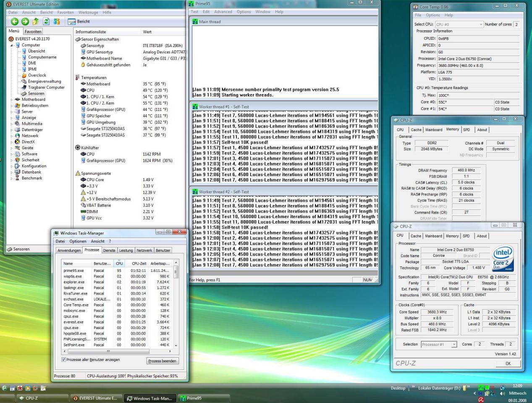Switch to SPD tab in CPU-Z Memory window
This screenshot has height=403, width=532.
(x=466, y=130)
